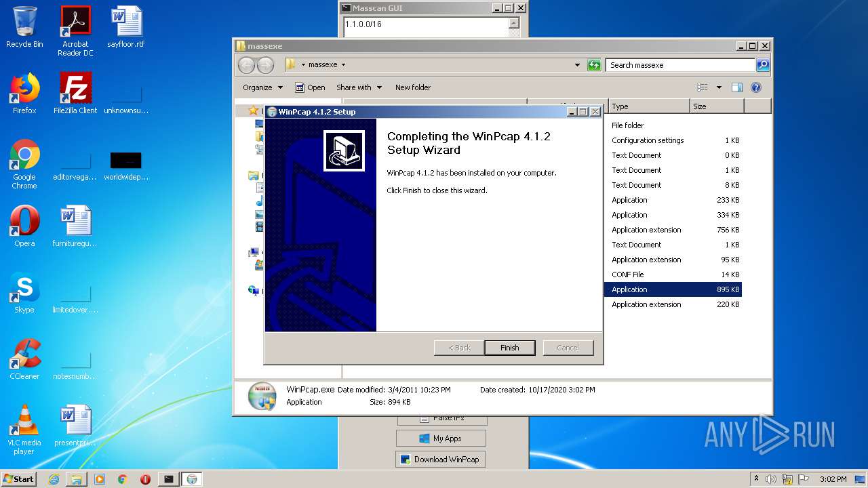Select the furnituregu... Word document icon

(x=75, y=226)
